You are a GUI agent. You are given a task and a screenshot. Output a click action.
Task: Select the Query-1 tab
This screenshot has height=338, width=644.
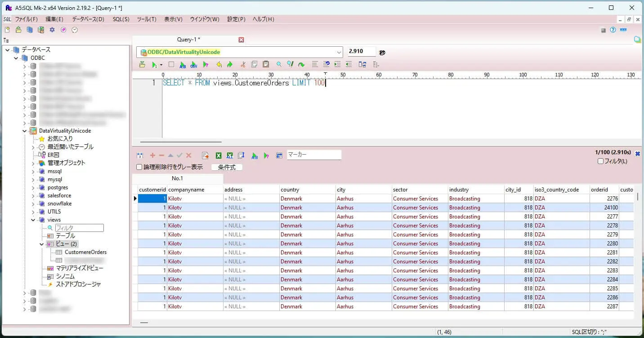coord(188,40)
